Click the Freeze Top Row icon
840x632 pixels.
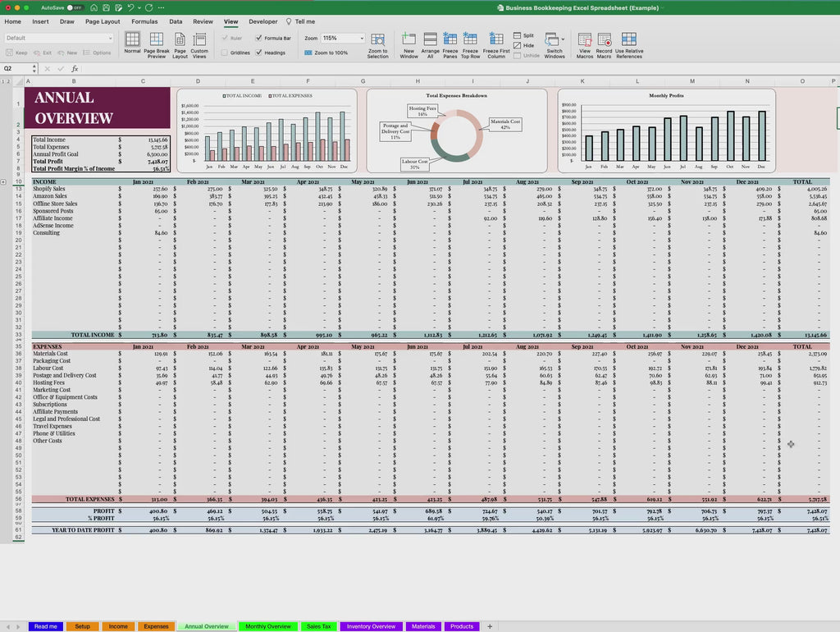(469, 38)
